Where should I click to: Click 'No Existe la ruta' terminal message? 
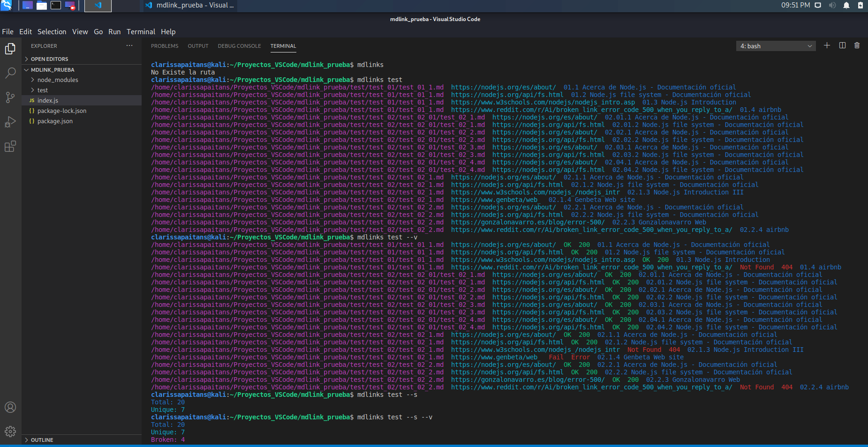click(183, 72)
